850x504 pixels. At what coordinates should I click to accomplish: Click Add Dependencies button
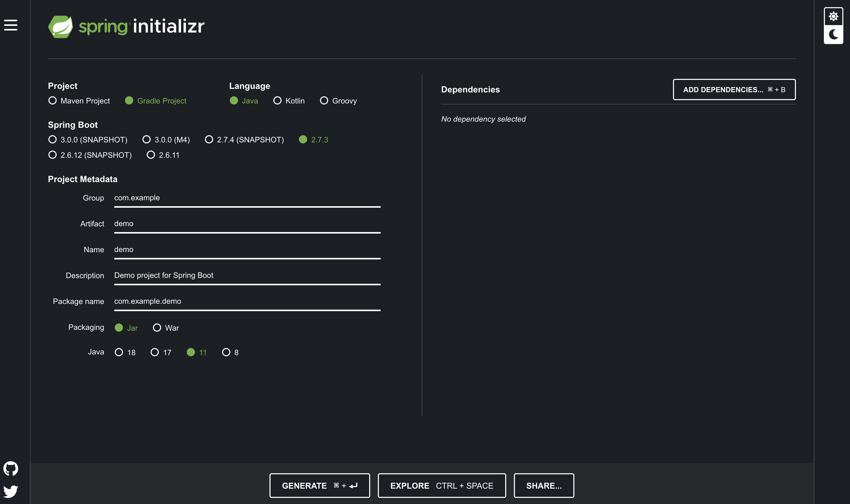pyautogui.click(x=734, y=90)
